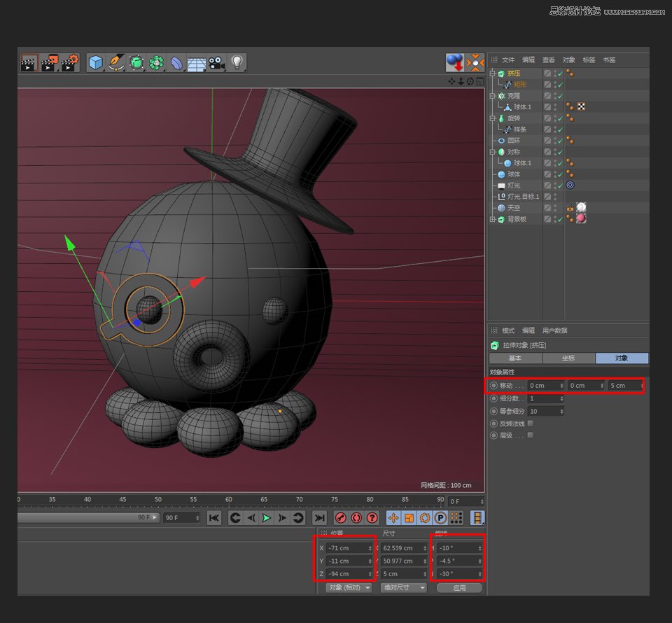Open the render settings clapperboard with gear
The width and height of the screenshot is (672, 623).
coord(69,63)
